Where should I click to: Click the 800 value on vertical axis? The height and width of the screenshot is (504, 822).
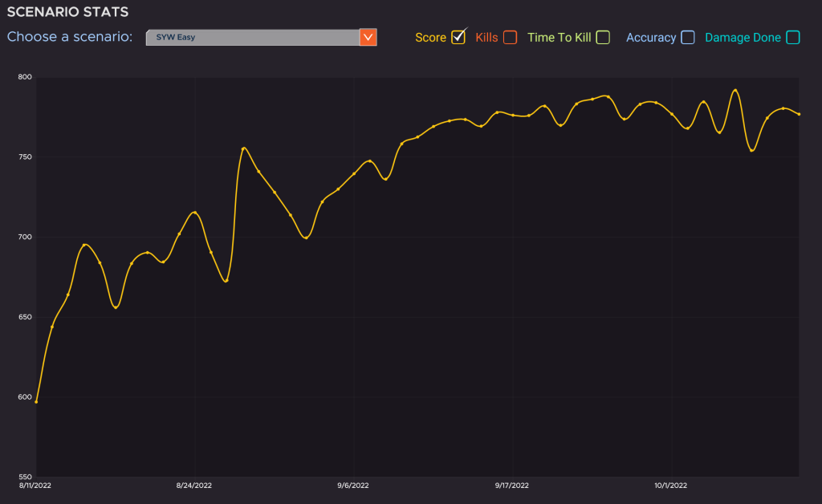pos(24,77)
